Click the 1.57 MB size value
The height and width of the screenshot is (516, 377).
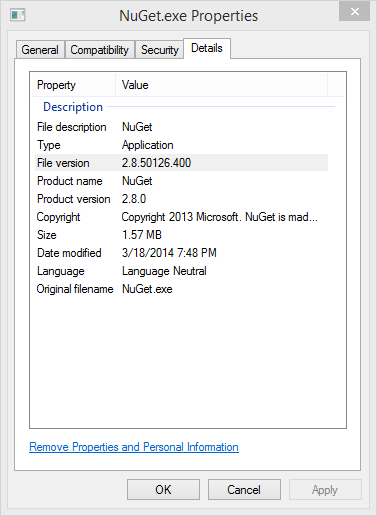[142, 235]
